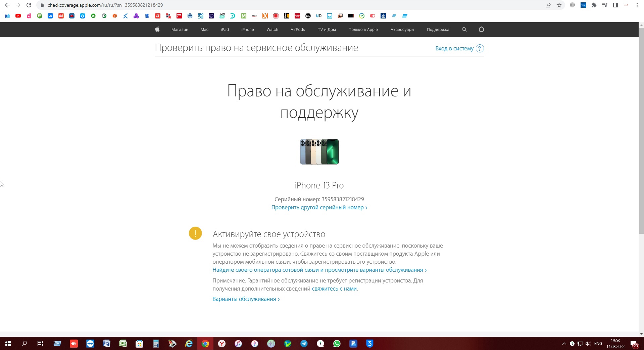
Task: Open WhatsApp from the taskbar
Action: pyautogui.click(x=337, y=344)
